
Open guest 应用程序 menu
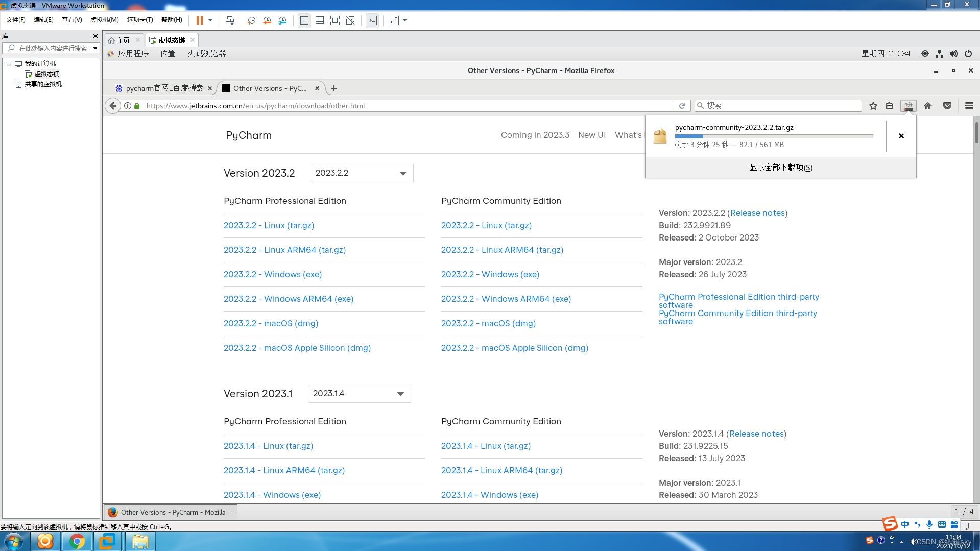[133, 53]
